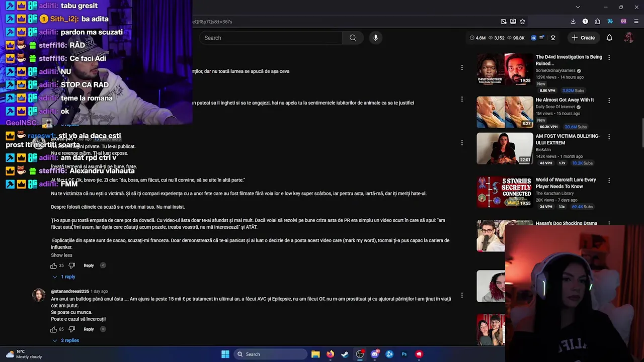The image size is (644, 362).
Task: Click the '1 day ago' timestamp on @stanandreea8235 comment
Action: click(x=99, y=291)
